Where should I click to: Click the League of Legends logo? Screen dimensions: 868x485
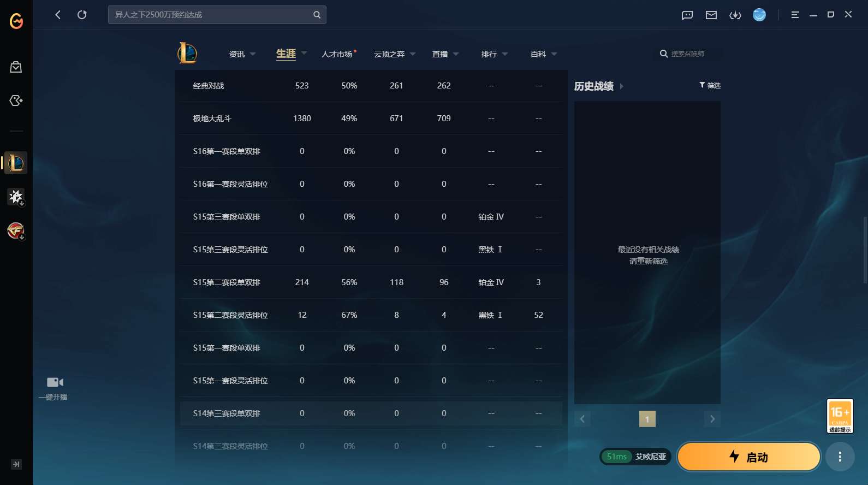coord(187,53)
